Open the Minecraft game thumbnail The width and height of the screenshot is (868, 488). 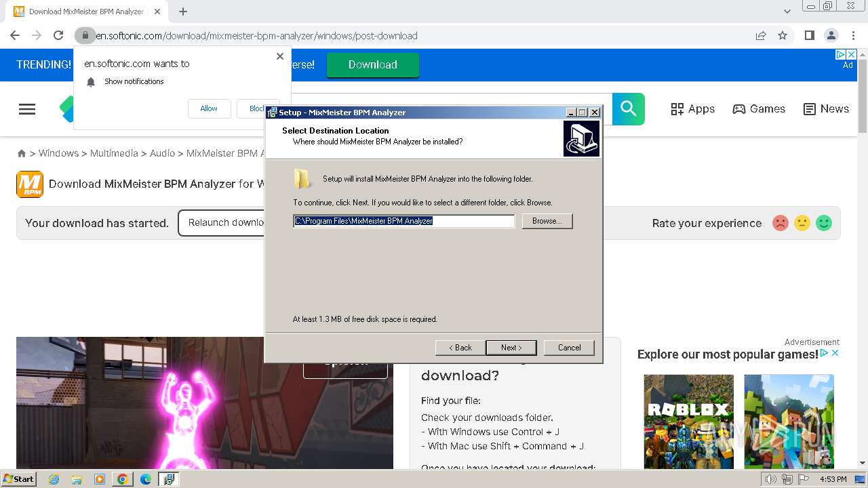pos(789,422)
